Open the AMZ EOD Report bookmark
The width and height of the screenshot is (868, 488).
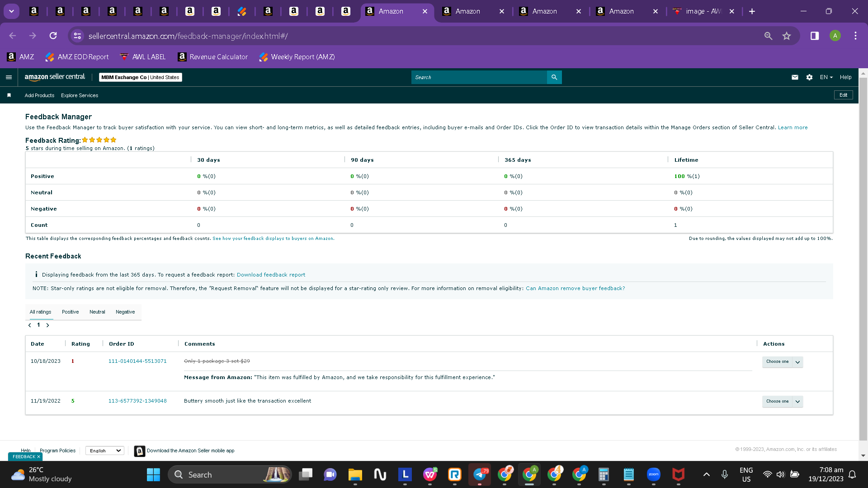(x=77, y=57)
